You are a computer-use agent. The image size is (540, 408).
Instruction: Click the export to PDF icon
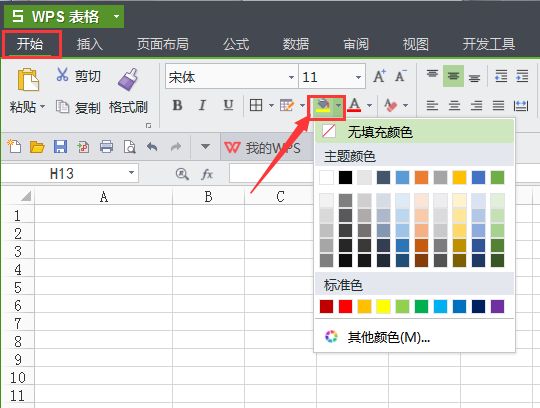(x=83, y=147)
